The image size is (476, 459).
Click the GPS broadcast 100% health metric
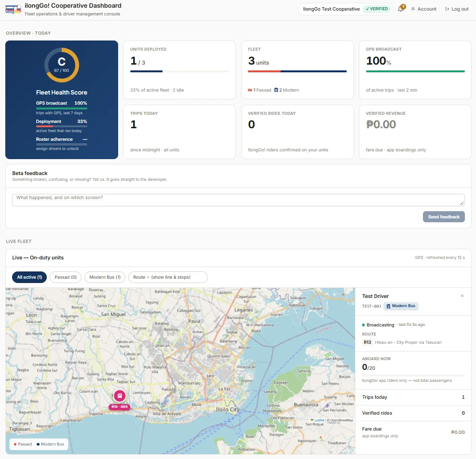tap(62, 108)
